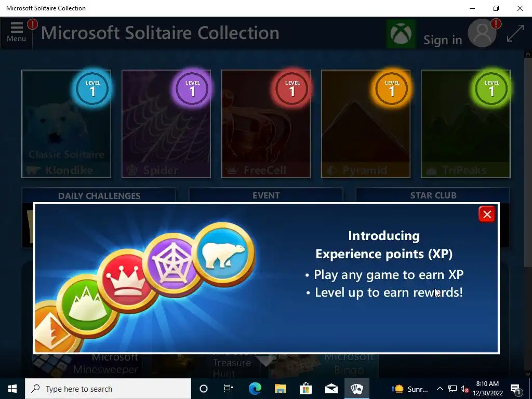Open the clock showing 8:10 AM

pyautogui.click(x=487, y=389)
